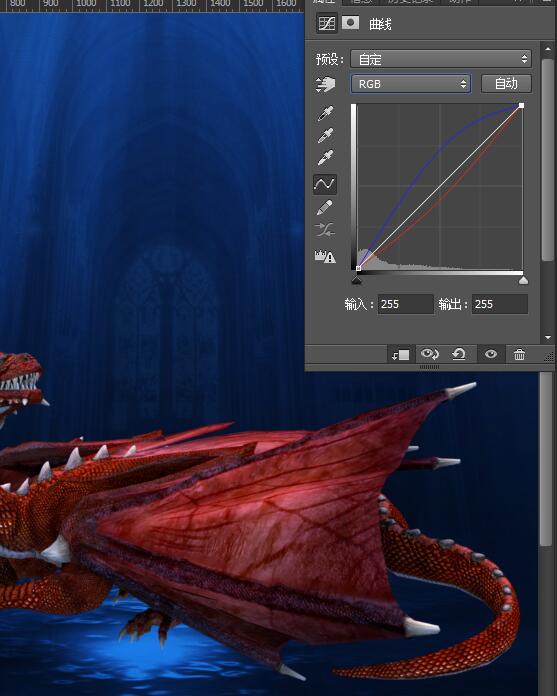Click the 输入 input value field
The image size is (557, 696).
[405, 304]
